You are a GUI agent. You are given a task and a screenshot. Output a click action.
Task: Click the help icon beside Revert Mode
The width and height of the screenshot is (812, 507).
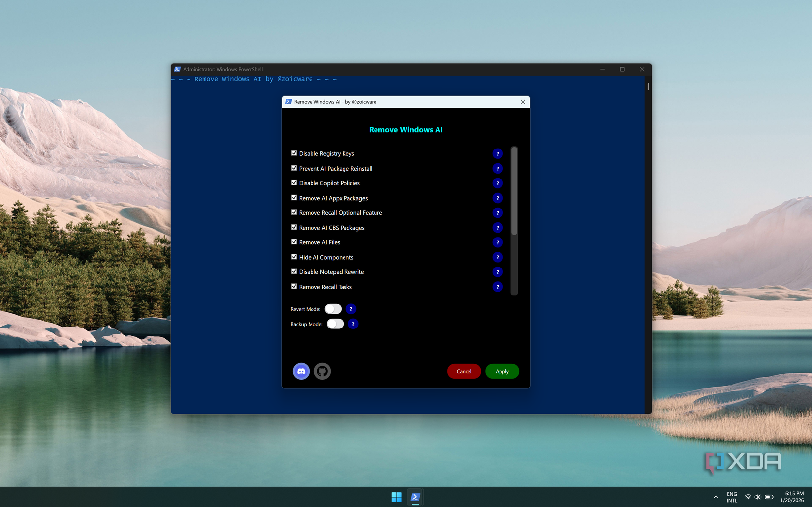351,309
